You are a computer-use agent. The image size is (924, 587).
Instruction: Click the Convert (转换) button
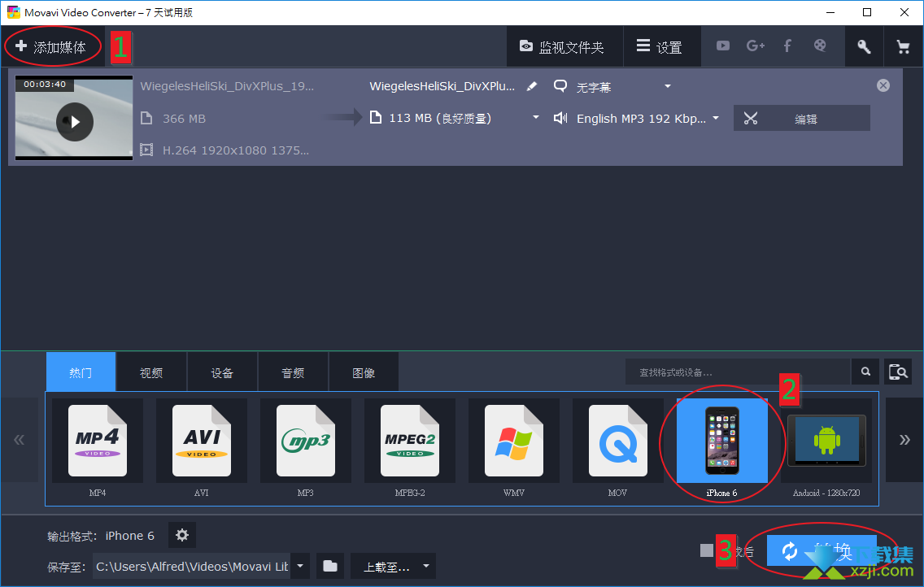coord(822,551)
